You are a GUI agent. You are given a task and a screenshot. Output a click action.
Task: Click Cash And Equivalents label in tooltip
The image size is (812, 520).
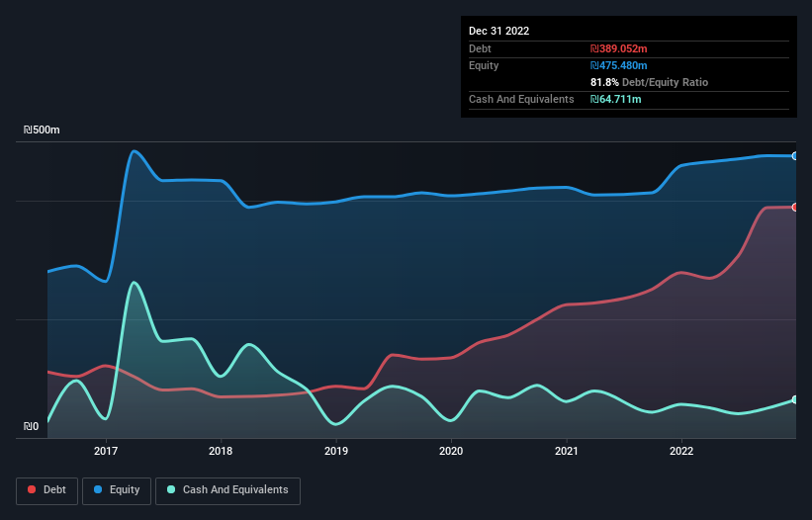coord(521,99)
